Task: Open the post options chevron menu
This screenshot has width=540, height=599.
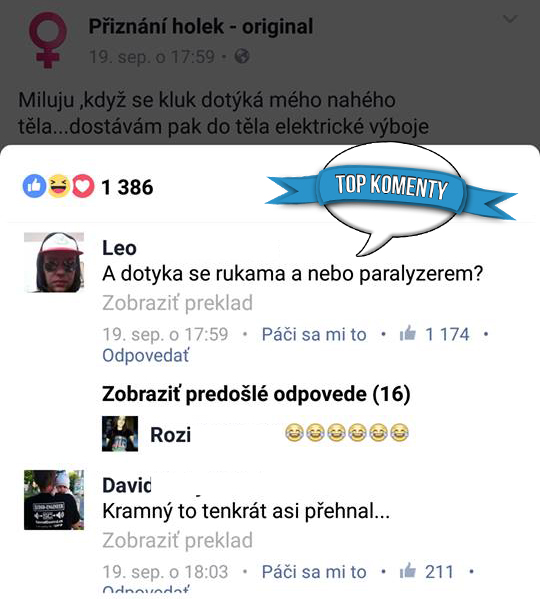Action: 510,19
